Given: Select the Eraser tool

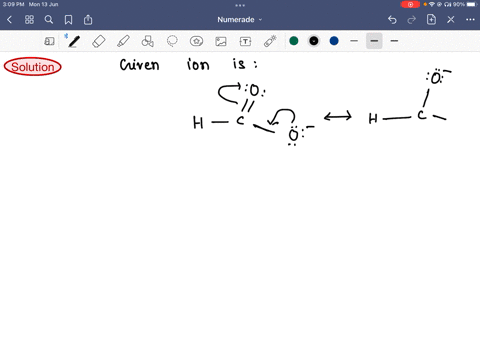Looking at the screenshot, I should (x=98, y=41).
